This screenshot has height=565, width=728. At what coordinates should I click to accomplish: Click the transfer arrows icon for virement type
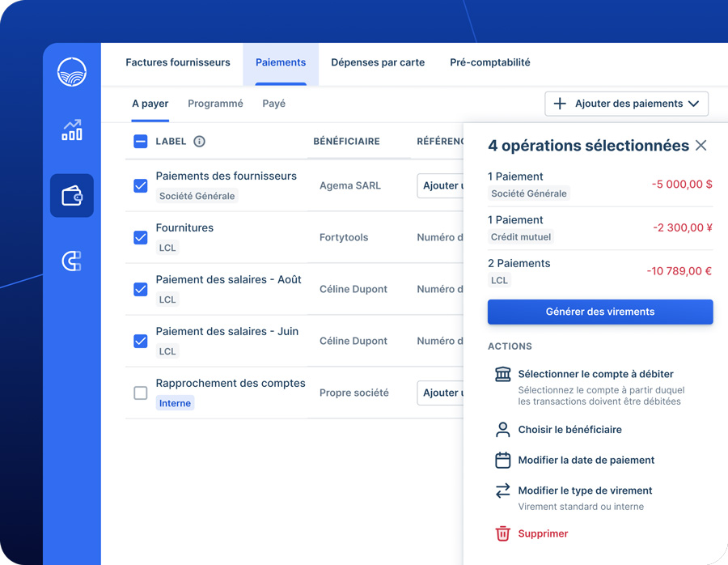coord(502,491)
